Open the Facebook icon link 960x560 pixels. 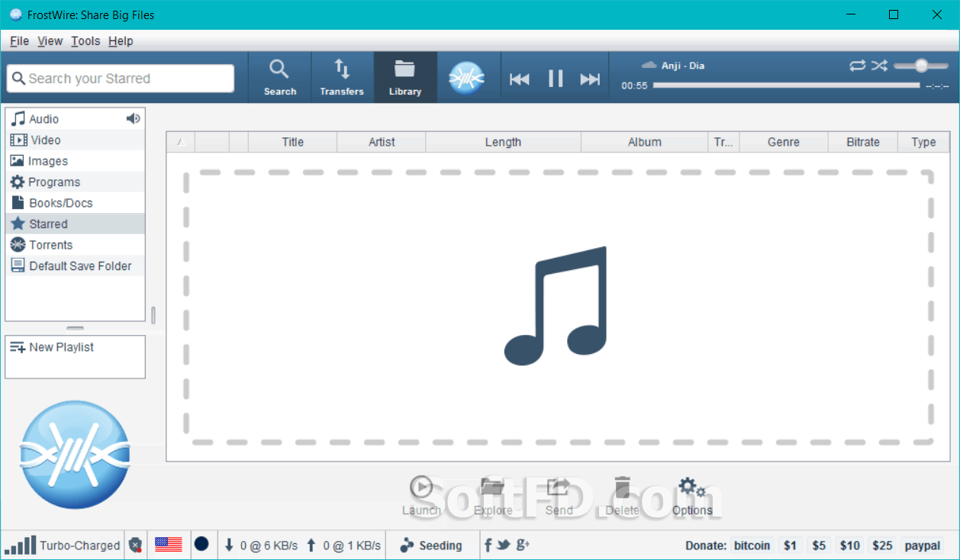[488, 545]
